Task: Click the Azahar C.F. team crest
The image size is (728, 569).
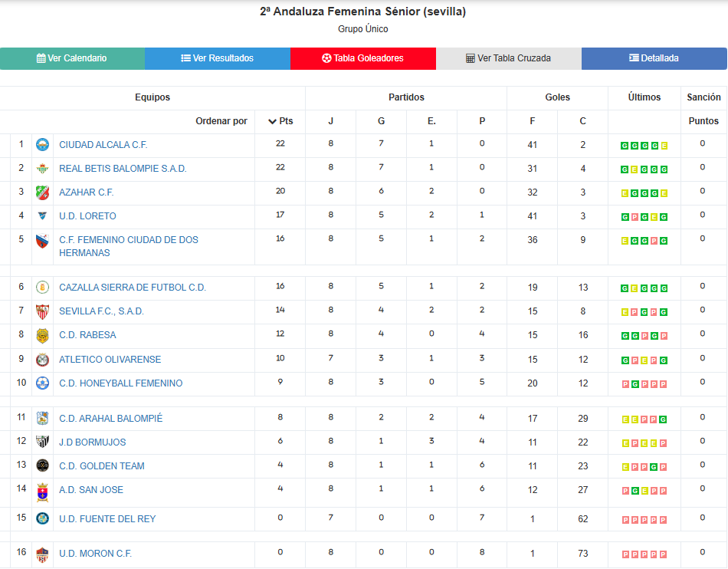Action: coord(42,192)
